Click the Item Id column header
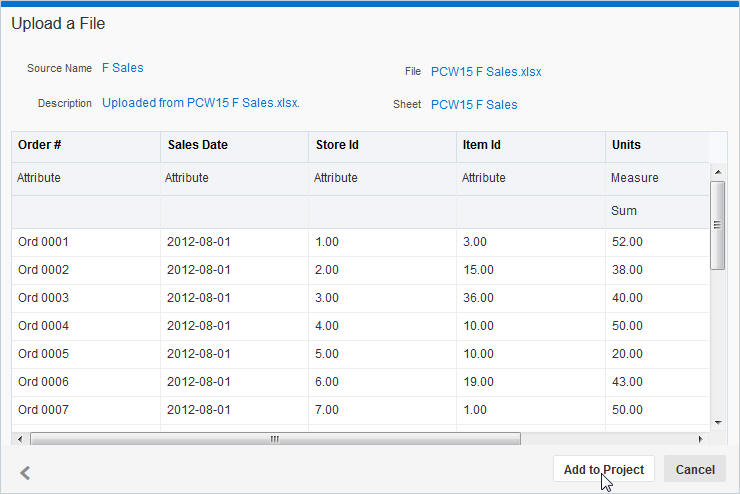Image resolution: width=740 pixels, height=494 pixels. point(531,145)
